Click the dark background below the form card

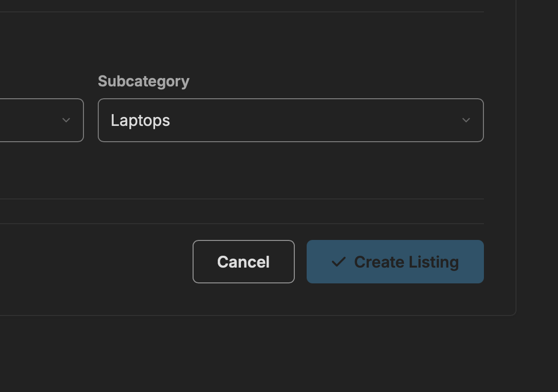(x=247, y=355)
